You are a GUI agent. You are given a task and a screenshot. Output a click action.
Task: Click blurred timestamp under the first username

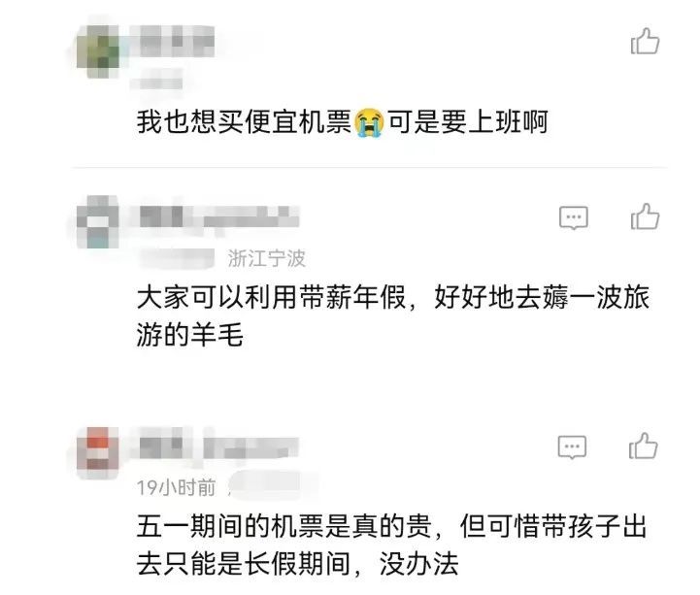[x=156, y=83]
